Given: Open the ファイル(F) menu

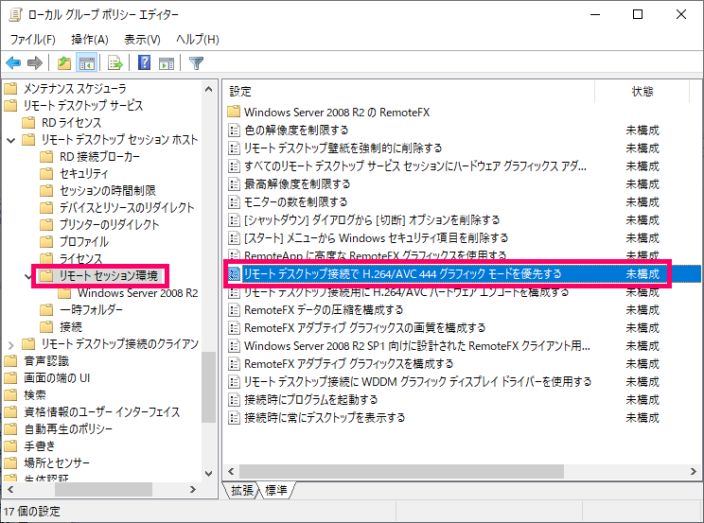Looking at the screenshot, I should [x=32, y=39].
